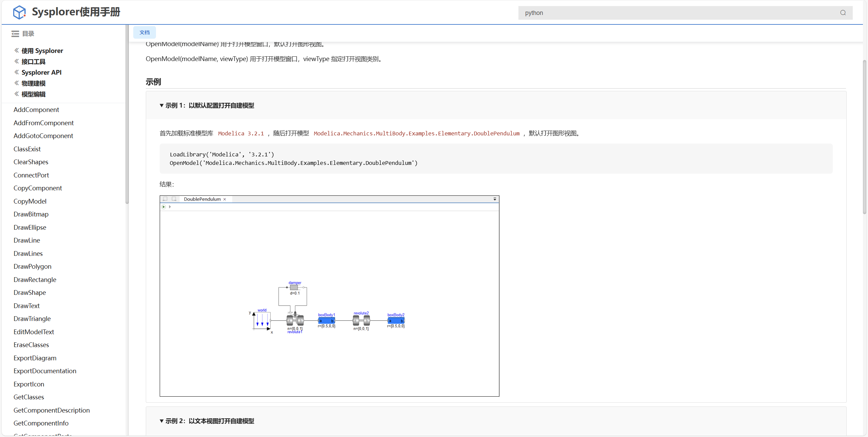Navigate to DrawText
Viewport: 868px width, 437px height.
[26, 306]
